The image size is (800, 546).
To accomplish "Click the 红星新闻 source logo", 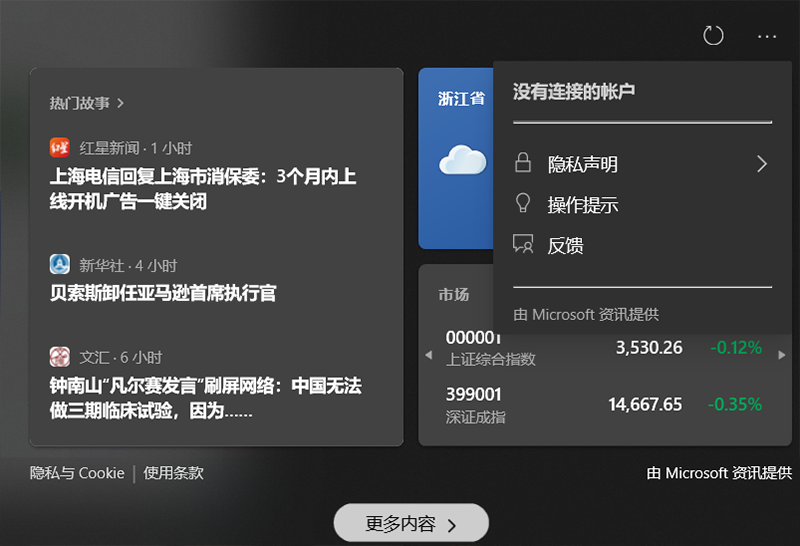I will pos(60,147).
